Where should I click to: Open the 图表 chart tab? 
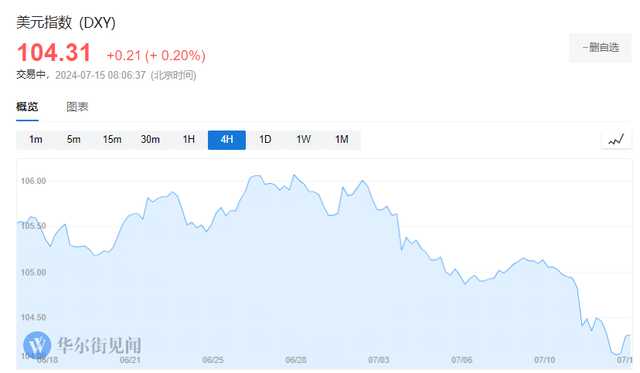pos(77,107)
